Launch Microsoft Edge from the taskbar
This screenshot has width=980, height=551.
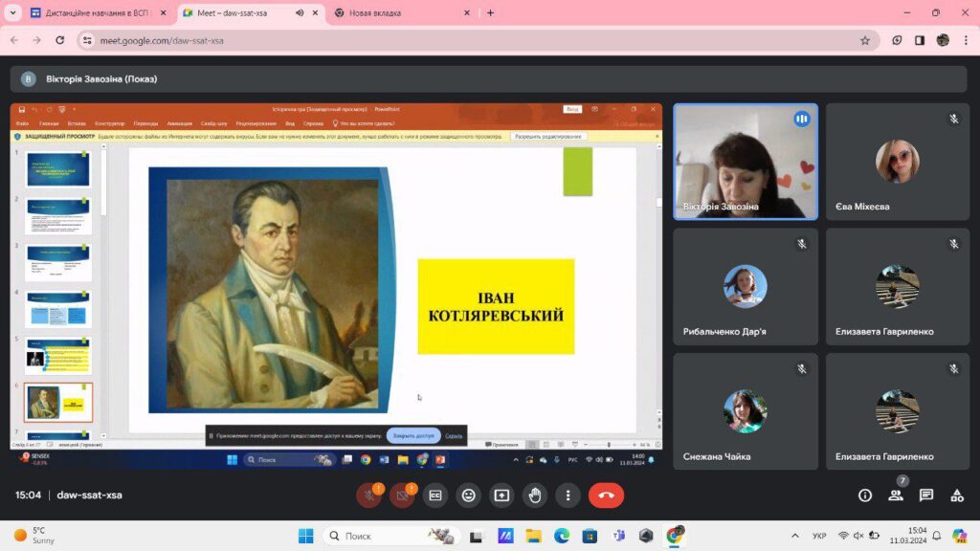[x=561, y=536]
